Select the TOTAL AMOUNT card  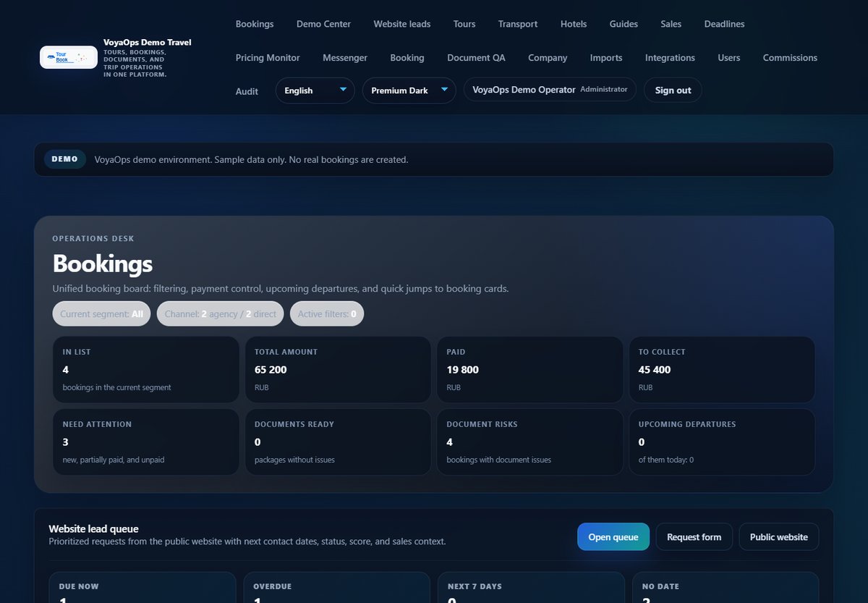coord(338,369)
